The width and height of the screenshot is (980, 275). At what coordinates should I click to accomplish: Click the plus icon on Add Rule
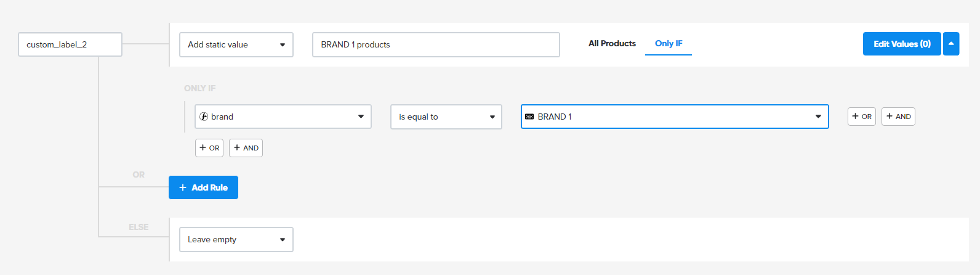click(182, 187)
